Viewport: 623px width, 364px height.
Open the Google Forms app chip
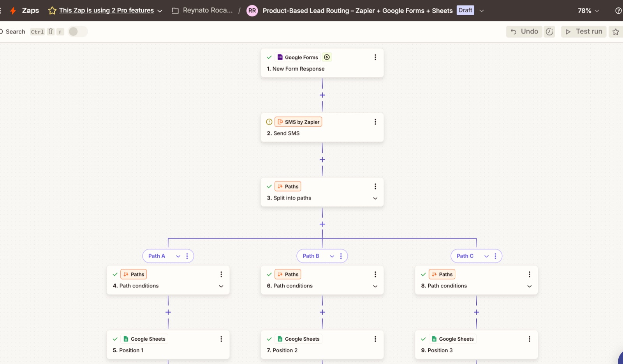point(298,57)
